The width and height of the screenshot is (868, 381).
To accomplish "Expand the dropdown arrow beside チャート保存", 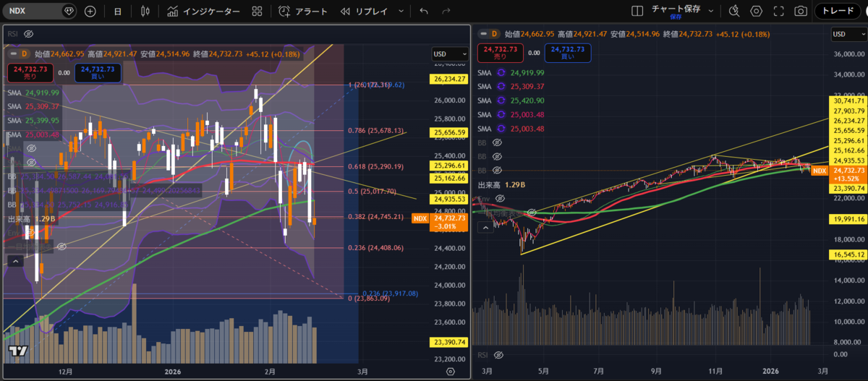I will (711, 12).
